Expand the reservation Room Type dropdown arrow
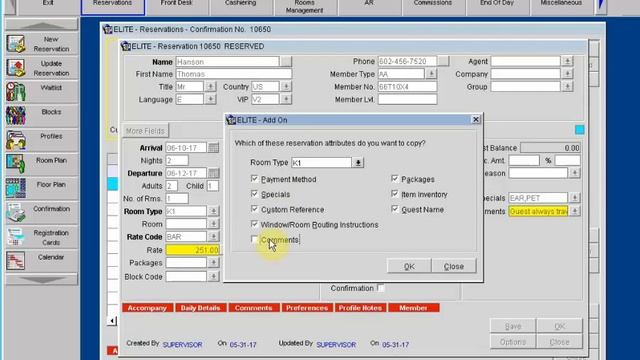This screenshot has height=360, width=640. click(x=213, y=211)
